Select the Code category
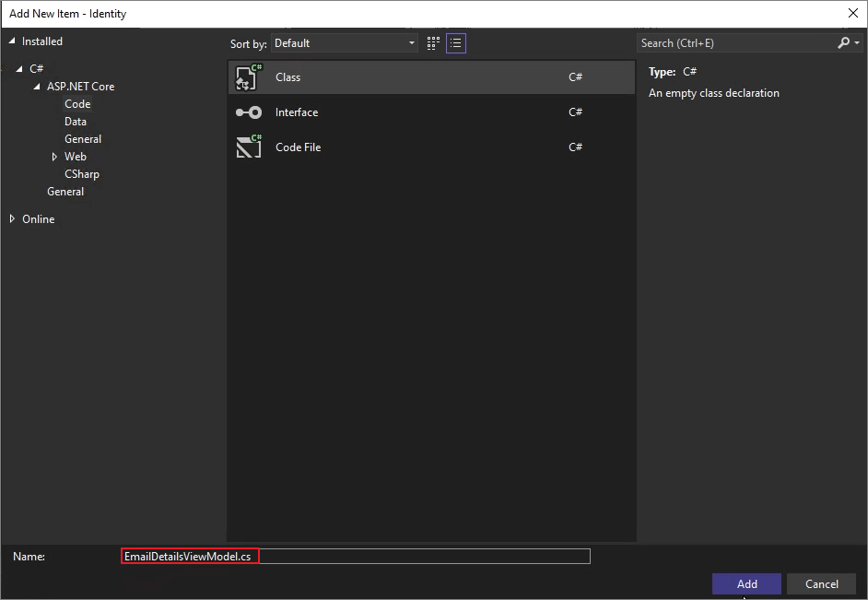The width and height of the screenshot is (868, 600). [x=77, y=104]
